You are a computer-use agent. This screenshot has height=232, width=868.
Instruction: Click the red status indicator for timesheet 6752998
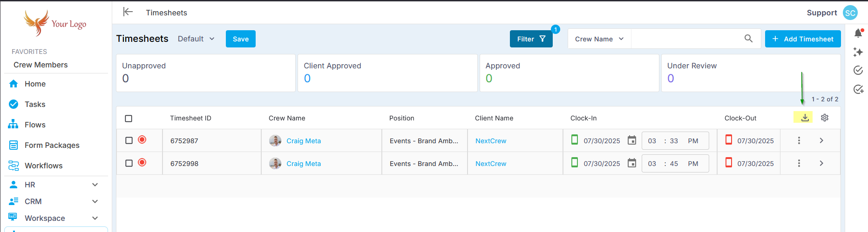[142, 162]
